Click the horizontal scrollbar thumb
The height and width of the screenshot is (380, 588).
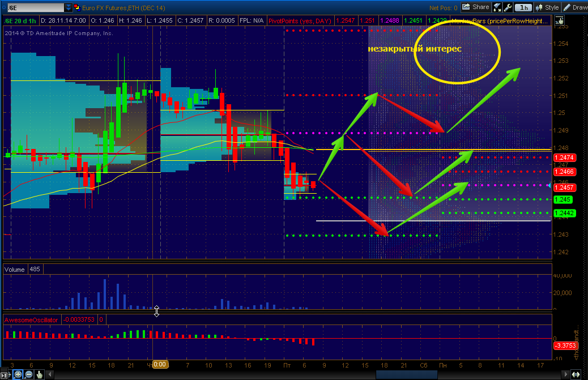coord(407,374)
